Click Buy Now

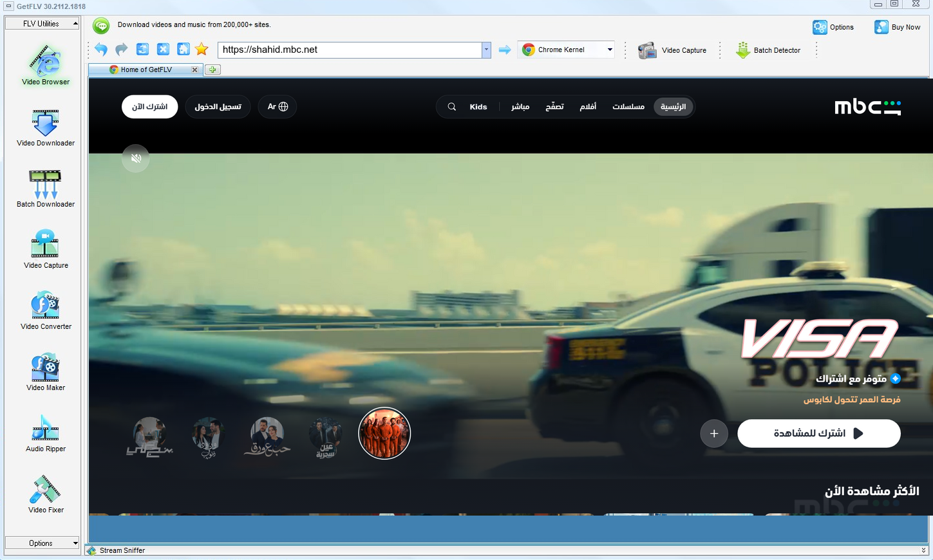tap(897, 27)
